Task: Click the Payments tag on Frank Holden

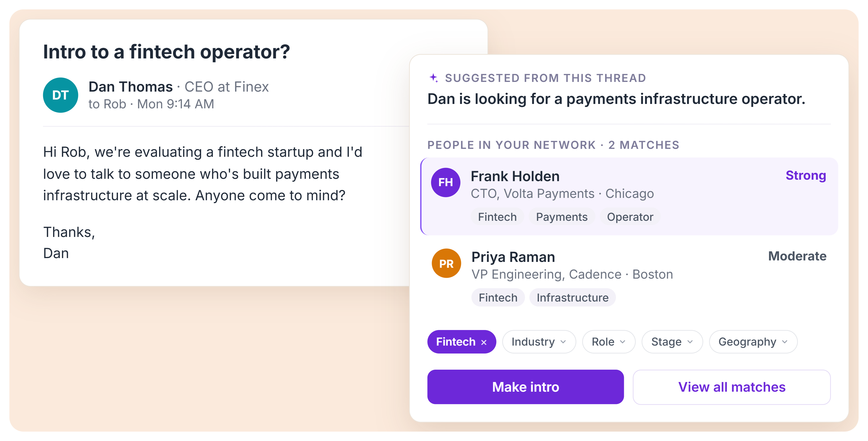Action: pyautogui.click(x=562, y=217)
